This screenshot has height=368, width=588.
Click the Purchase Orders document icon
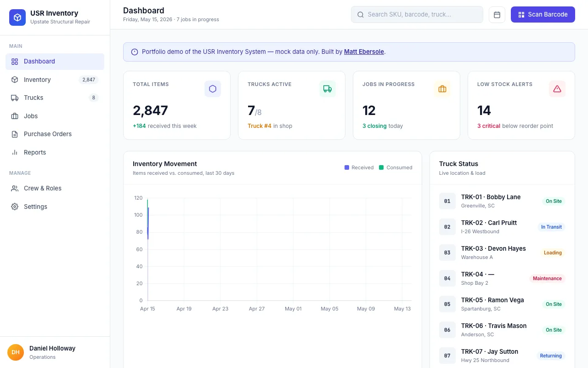[15, 134]
